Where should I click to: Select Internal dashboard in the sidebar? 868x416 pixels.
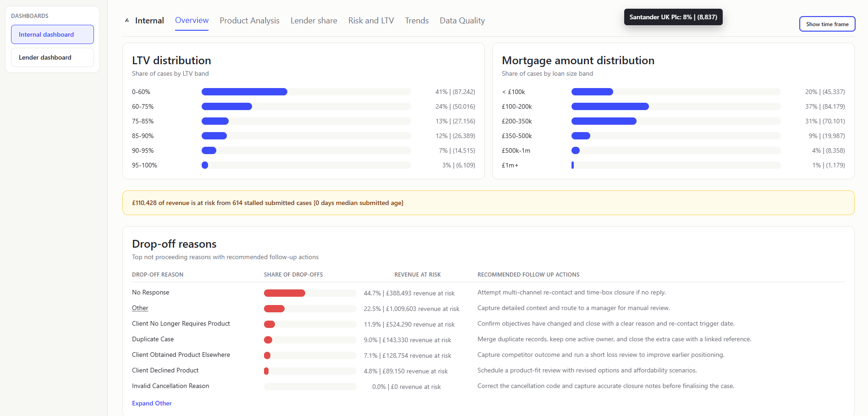point(52,34)
